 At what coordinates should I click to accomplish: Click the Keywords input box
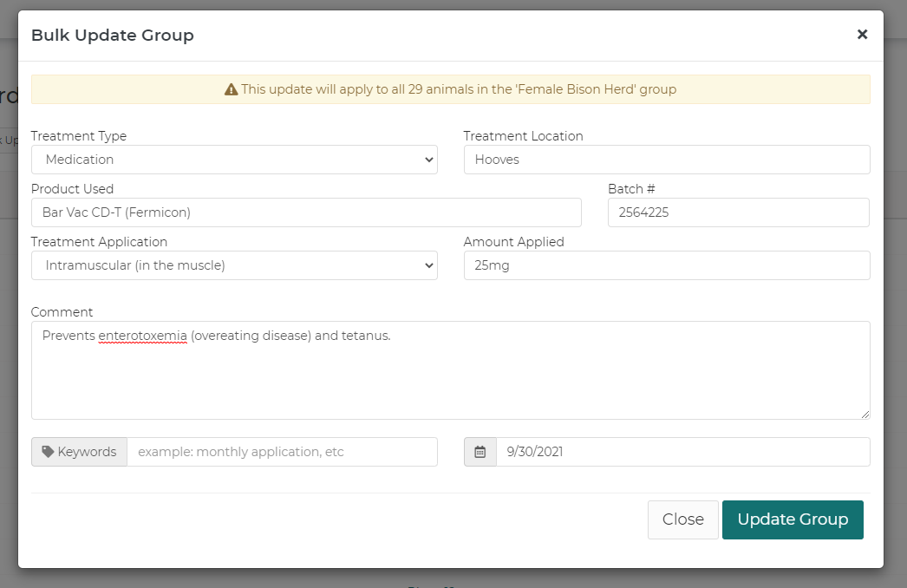pos(282,452)
